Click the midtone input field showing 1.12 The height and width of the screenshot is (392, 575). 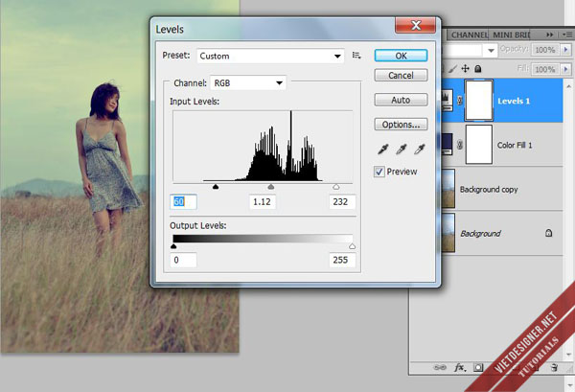263,201
